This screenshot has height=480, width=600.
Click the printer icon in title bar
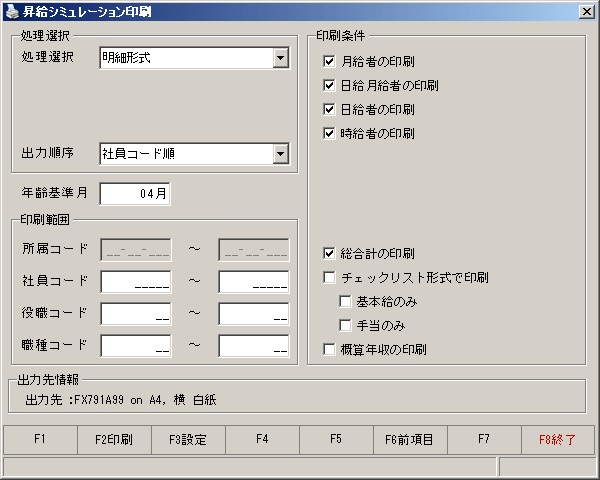coord(12,12)
